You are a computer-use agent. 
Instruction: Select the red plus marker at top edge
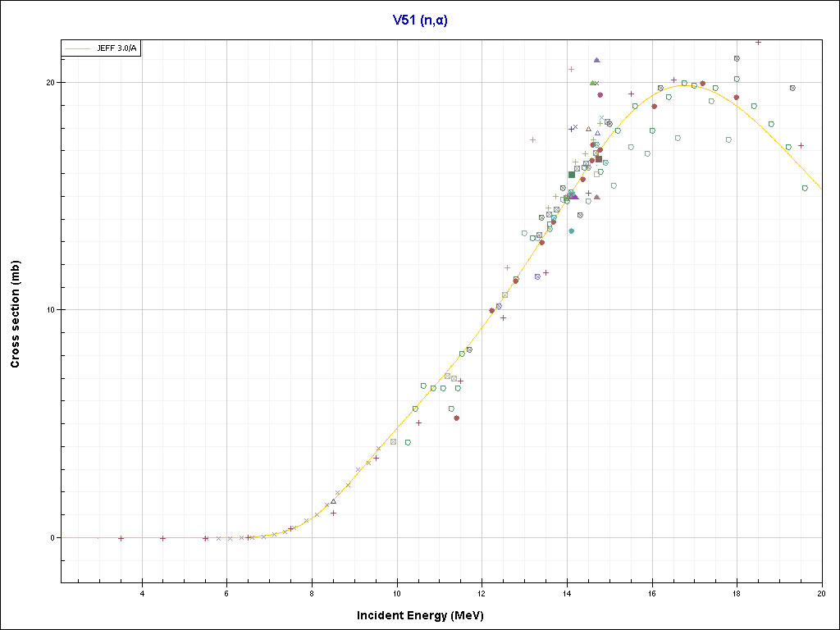click(x=758, y=42)
